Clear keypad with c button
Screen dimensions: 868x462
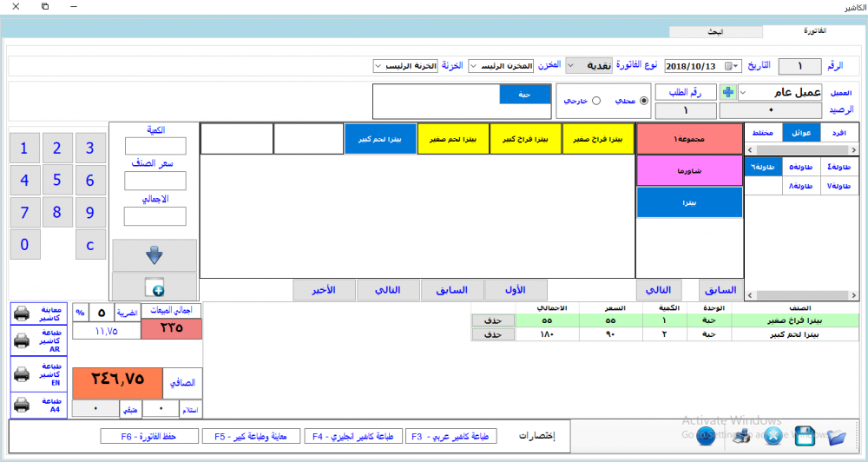click(90, 244)
